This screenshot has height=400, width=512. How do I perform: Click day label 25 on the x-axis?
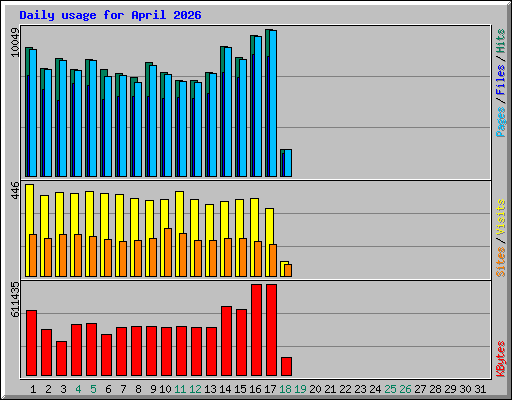pos(390,389)
